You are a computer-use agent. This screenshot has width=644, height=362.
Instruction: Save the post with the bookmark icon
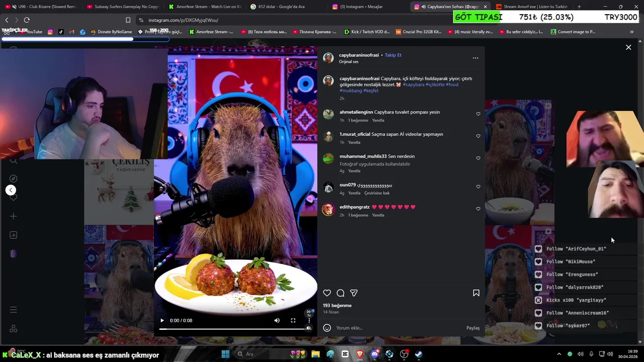coord(476,293)
